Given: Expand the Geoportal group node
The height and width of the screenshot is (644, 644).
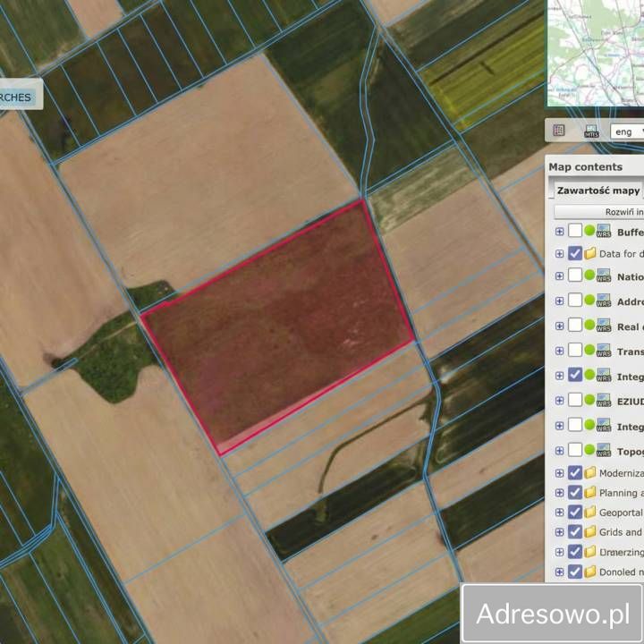Looking at the screenshot, I should [559, 513].
